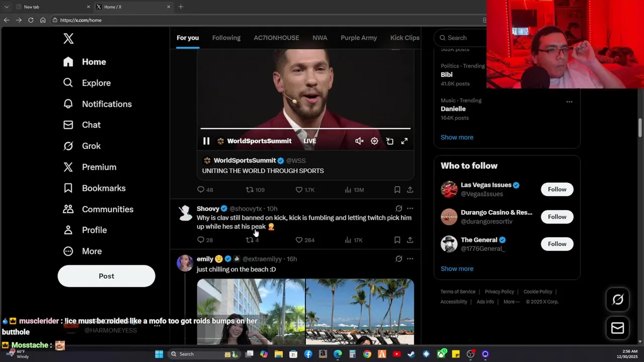
Task: Like Shoovy's post
Action: click(x=305, y=240)
